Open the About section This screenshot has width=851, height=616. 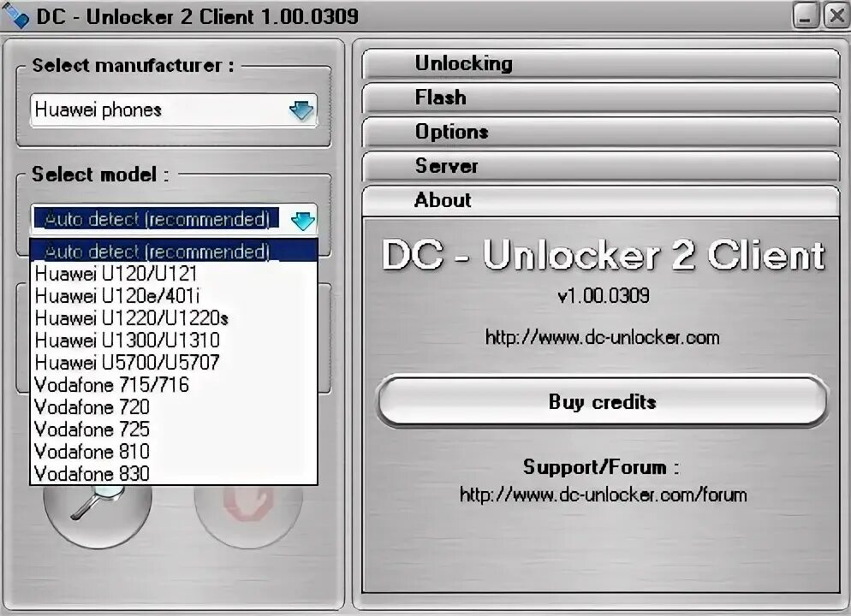point(601,201)
